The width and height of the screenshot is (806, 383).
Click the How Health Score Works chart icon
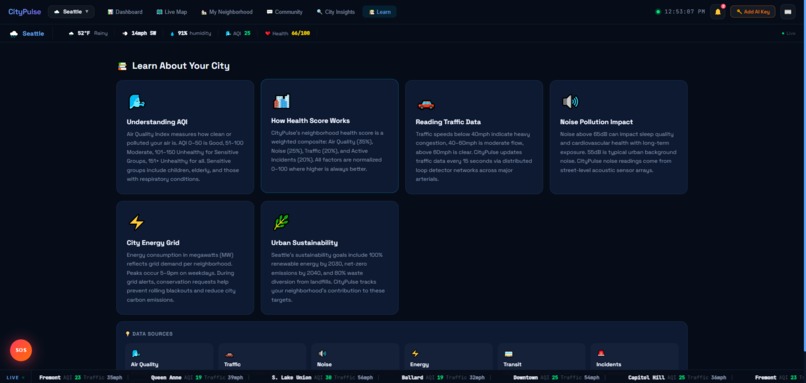(x=281, y=101)
